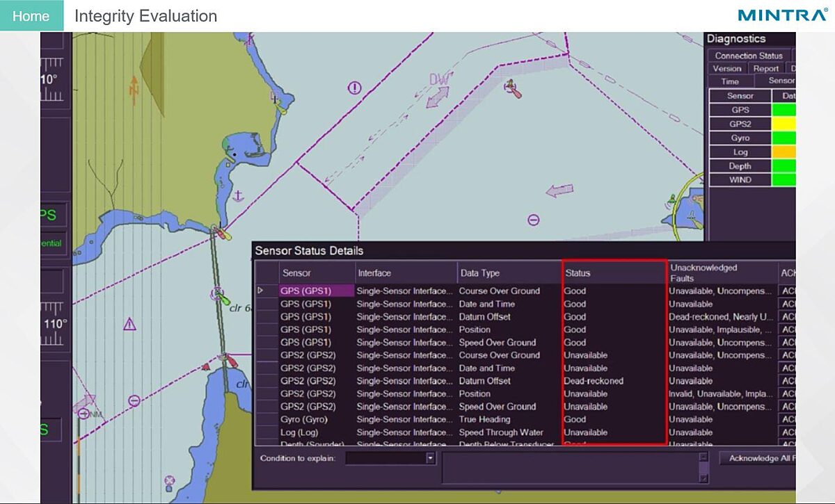Click the Depth green status indicator

pyautogui.click(x=784, y=165)
